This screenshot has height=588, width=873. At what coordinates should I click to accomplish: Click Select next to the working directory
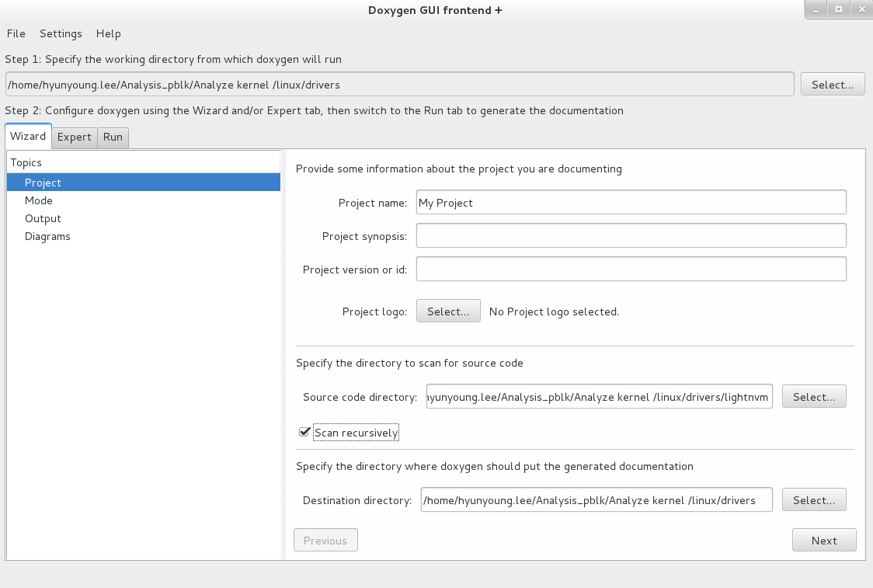(832, 84)
